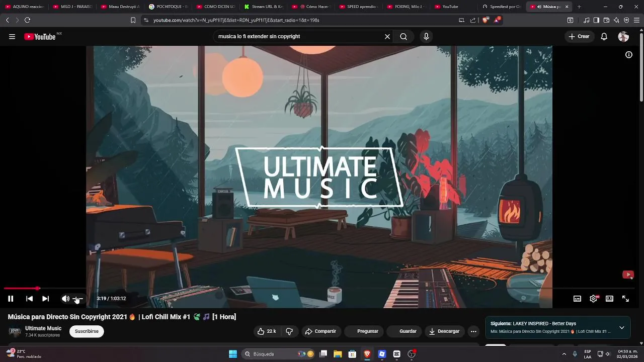The height and width of the screenshot is (362, 644).
Task: Go to the previous video in player
Action: tap(30, 299)
